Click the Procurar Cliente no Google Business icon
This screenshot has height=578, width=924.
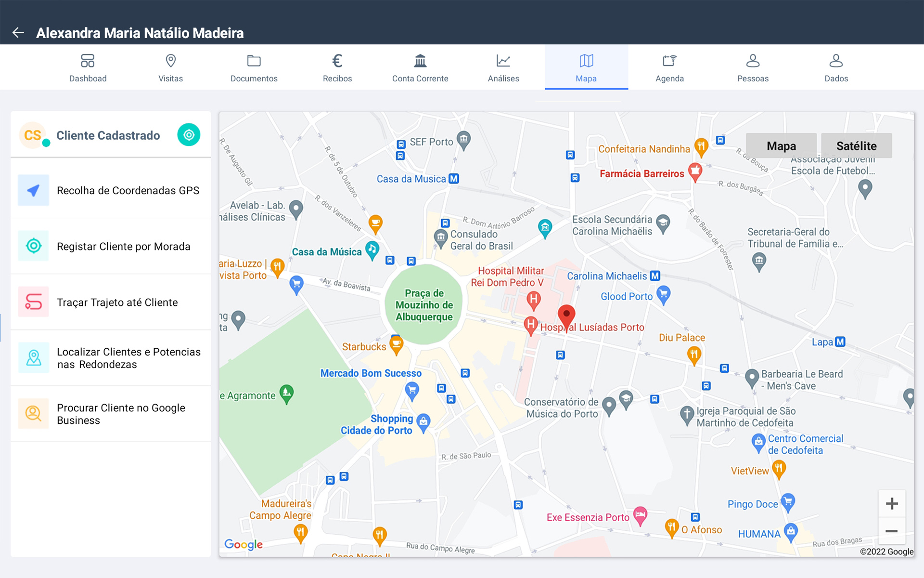33,414
